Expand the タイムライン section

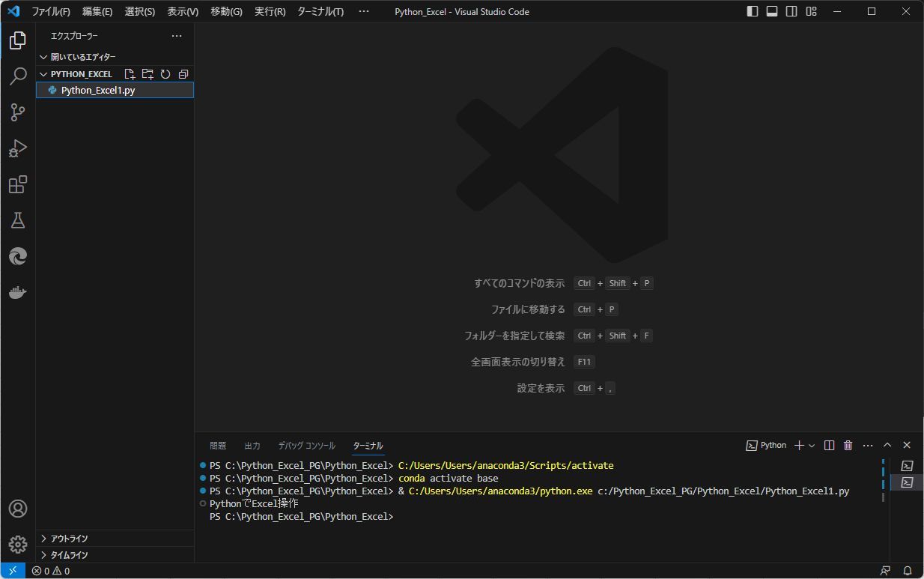coord(115,555)
